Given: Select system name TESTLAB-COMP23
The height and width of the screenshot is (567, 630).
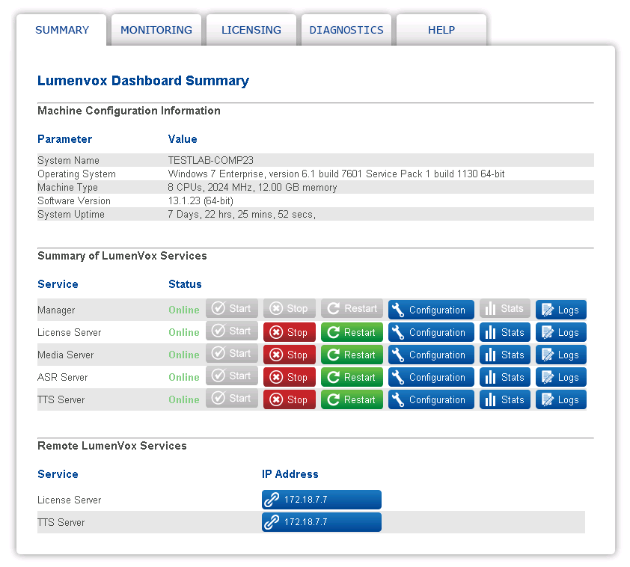Looking at the screenshot, I should (x=211, y=160).
